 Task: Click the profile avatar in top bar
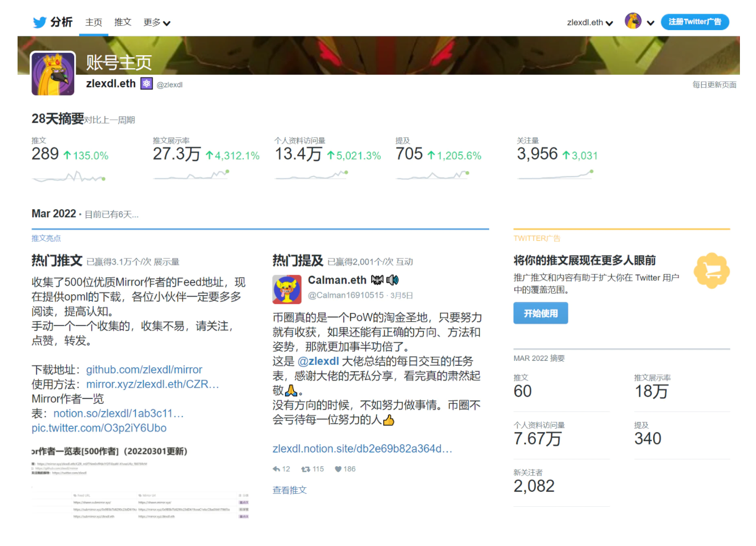coord(633,21)
